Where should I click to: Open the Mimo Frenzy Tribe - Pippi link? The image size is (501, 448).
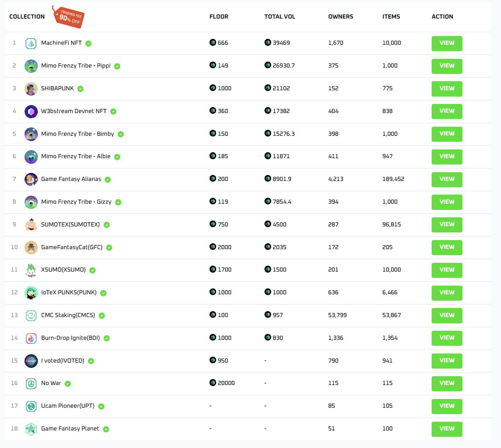pos(76,66)
